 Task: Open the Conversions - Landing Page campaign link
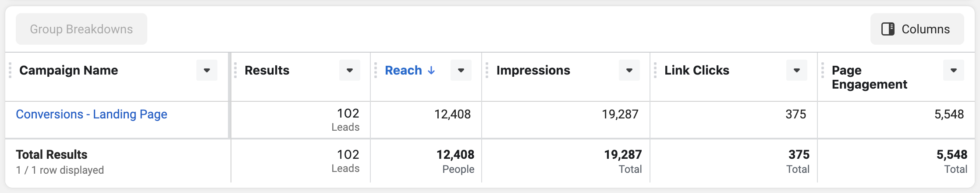92,114
